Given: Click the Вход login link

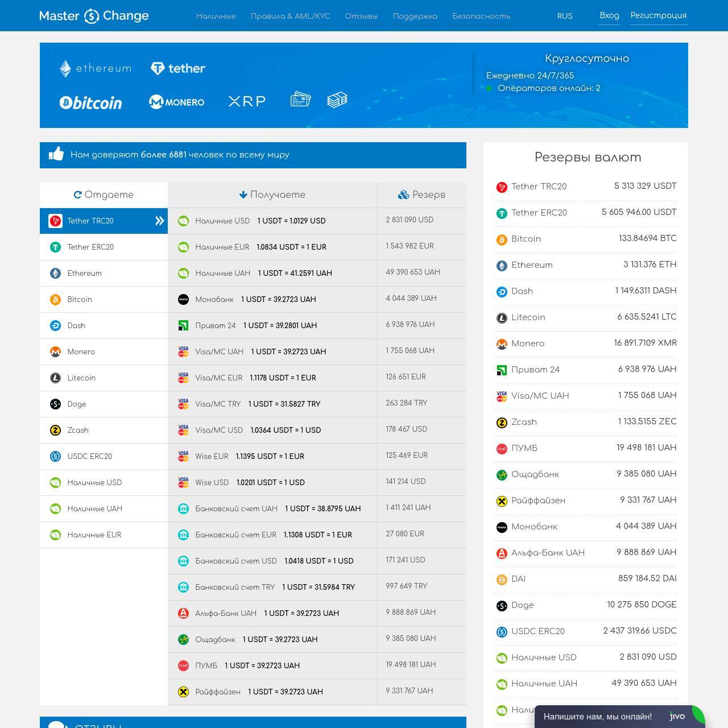Looking at the screenshot, I should [609, 15].
